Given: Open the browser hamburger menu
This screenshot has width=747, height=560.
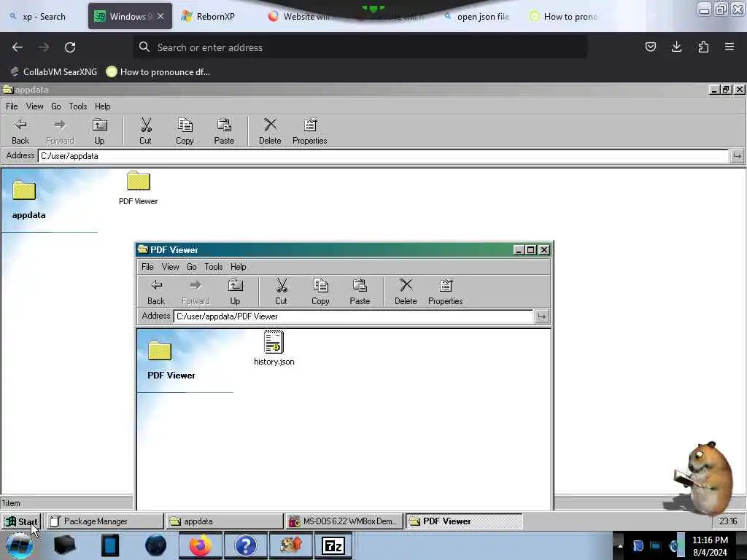Looking at the screenshot, I should (x=729, y=47).
